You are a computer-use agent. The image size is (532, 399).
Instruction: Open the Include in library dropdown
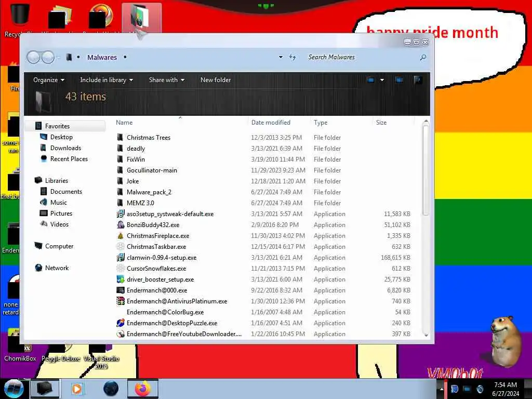click(x=107, y=80)
